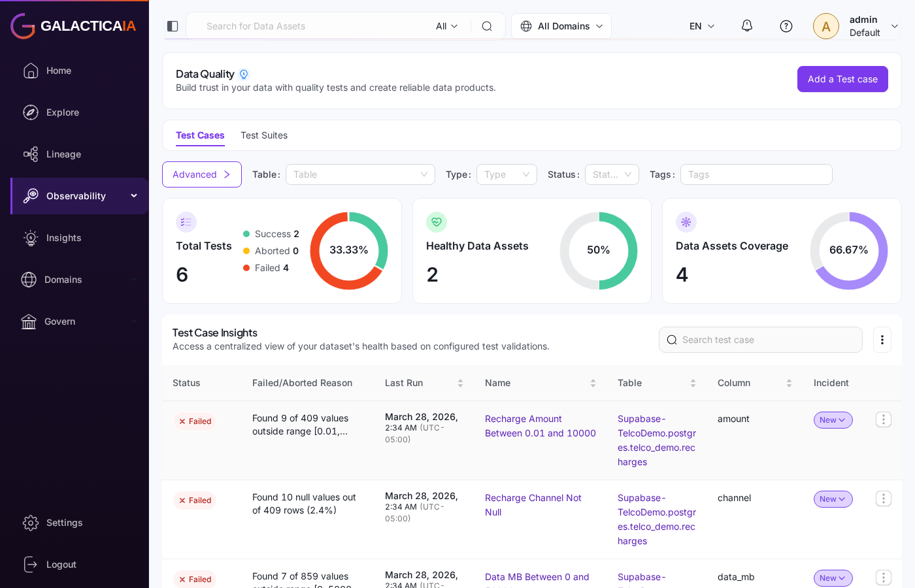Click the Logout icon
Screen dimensions: 915x588
coord(31,564)
